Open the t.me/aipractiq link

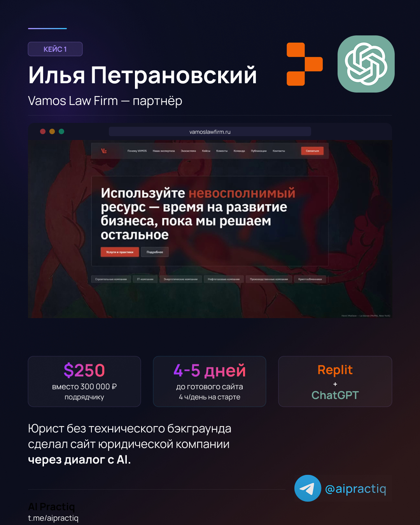53,518
